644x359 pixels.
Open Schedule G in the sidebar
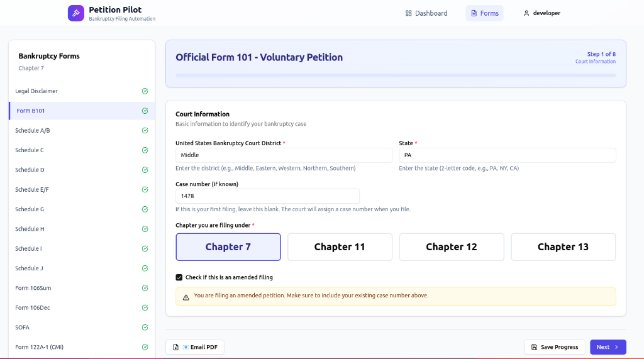click(82, 209)
